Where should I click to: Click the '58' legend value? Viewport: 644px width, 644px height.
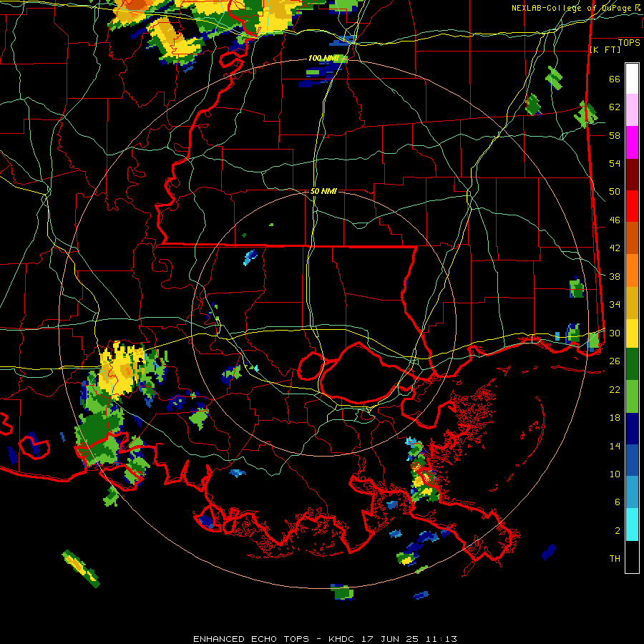click(x=615, y=135)
